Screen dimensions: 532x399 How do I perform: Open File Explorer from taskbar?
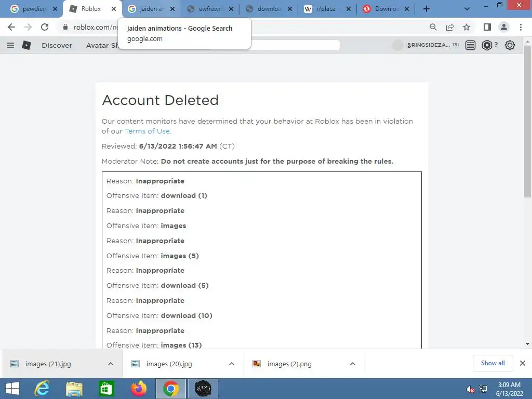[x=74, y=389]
